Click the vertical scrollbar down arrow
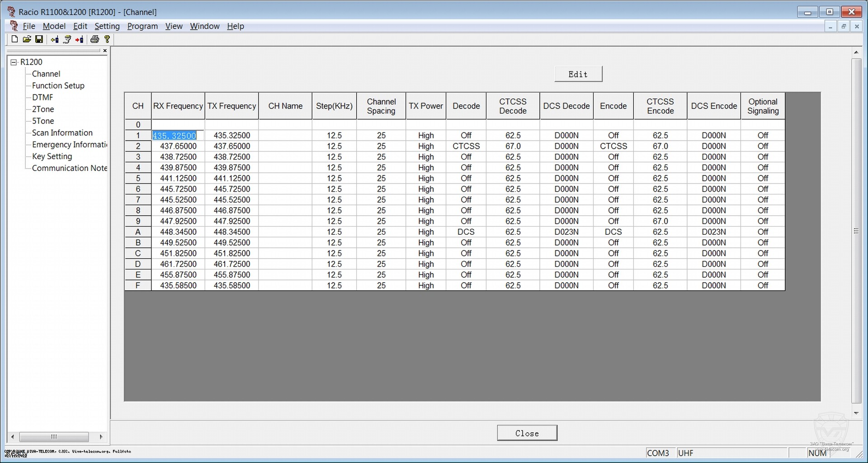Image resolution: width=868 pixels, height=463 pixels. click(x=856, y=413)
